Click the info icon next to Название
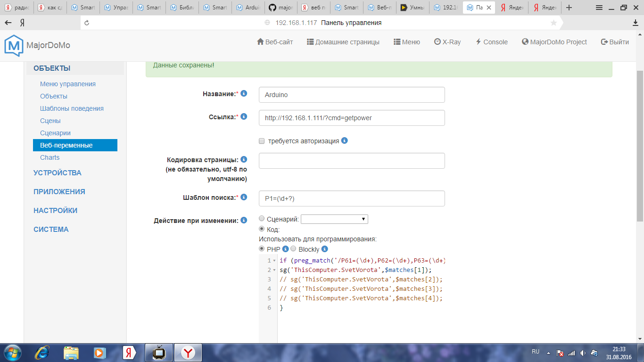This screenshot has width=644, height=362. point(244,94)
